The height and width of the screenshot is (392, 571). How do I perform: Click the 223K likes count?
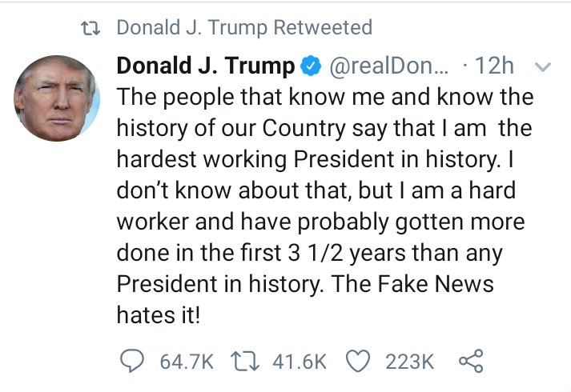pos(409,362)
